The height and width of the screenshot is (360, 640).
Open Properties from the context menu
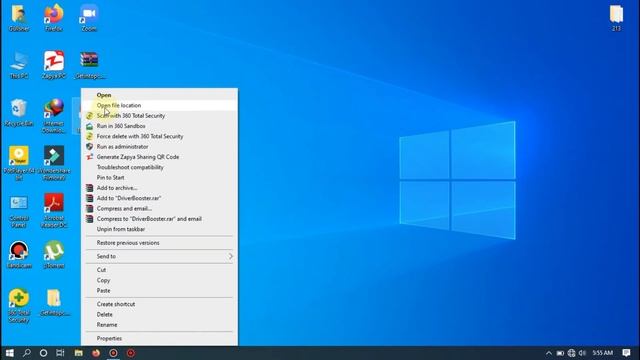159,338
